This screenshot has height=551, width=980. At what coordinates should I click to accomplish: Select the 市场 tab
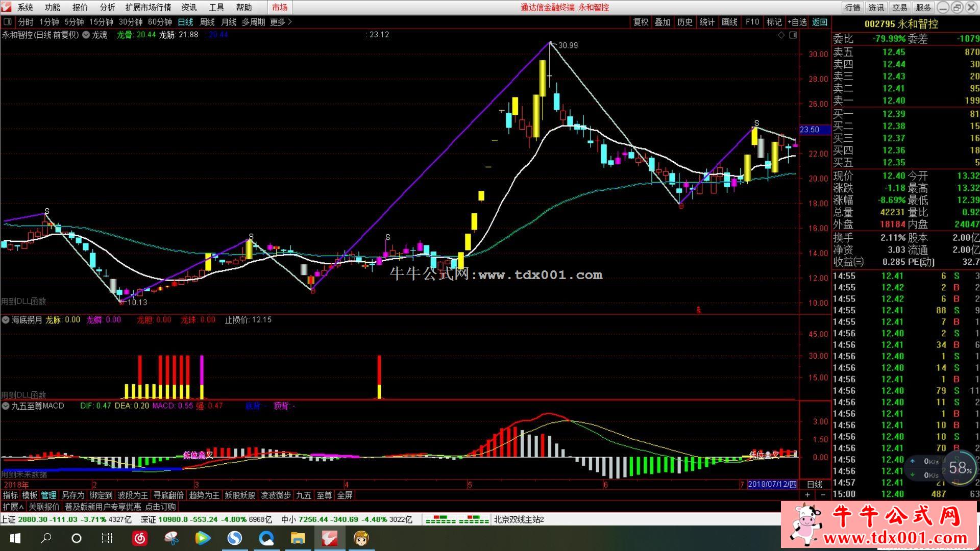point(280,7)
